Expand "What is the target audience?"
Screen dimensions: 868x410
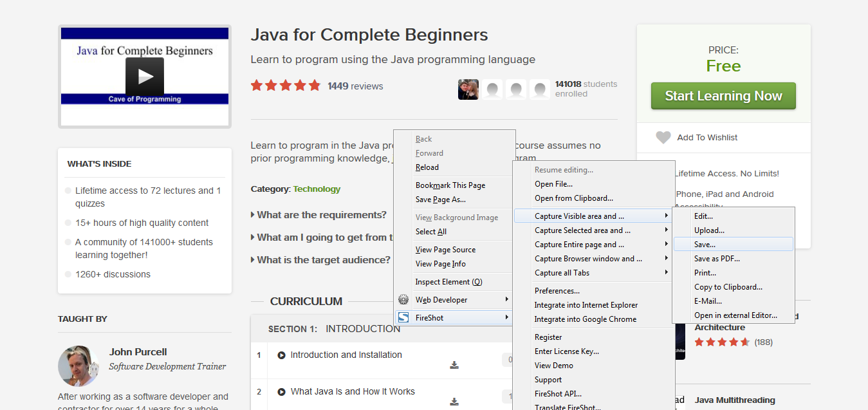coord(318,259)
